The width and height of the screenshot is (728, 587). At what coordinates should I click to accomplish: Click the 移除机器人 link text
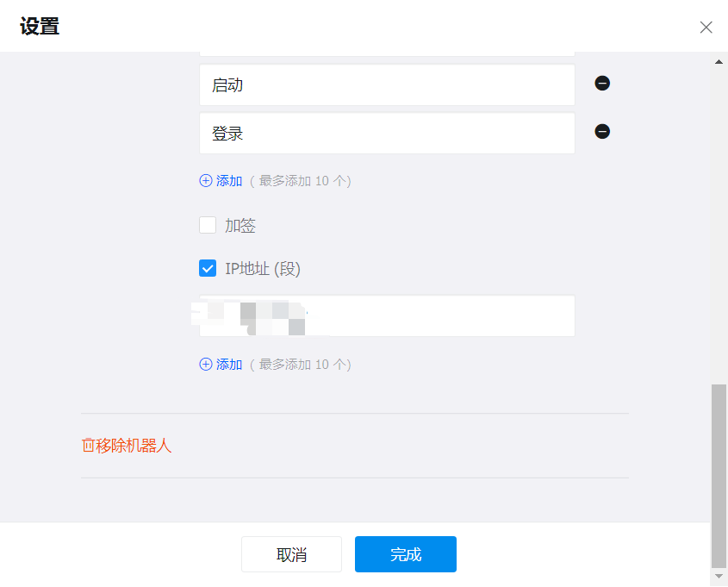point(134,446)
